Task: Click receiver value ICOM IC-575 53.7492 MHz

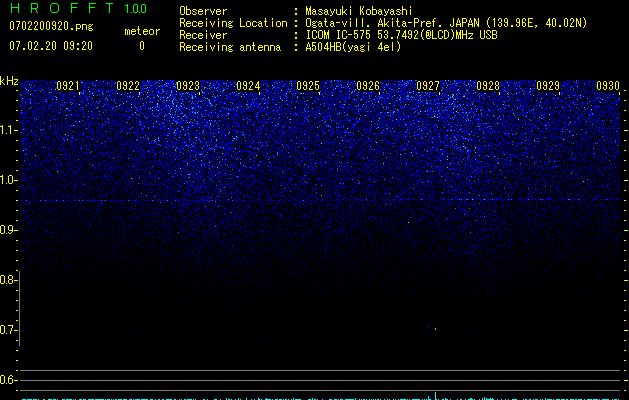Action: point(401,35)
